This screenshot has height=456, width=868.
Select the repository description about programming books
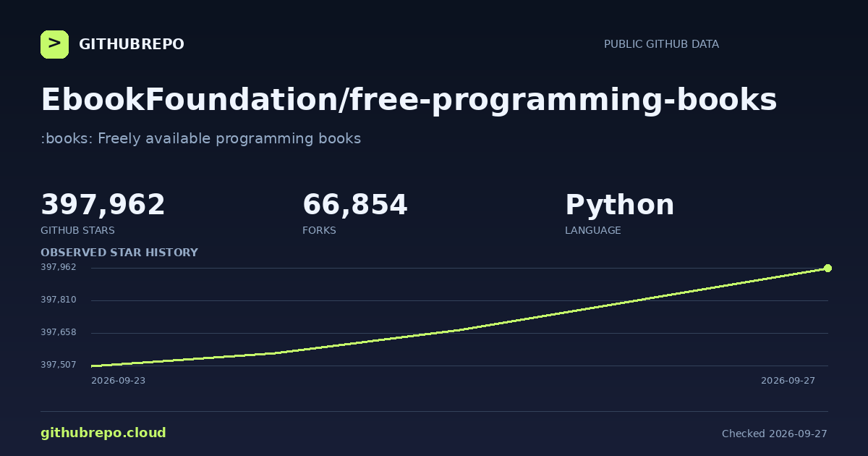click(x=200, y=138)
